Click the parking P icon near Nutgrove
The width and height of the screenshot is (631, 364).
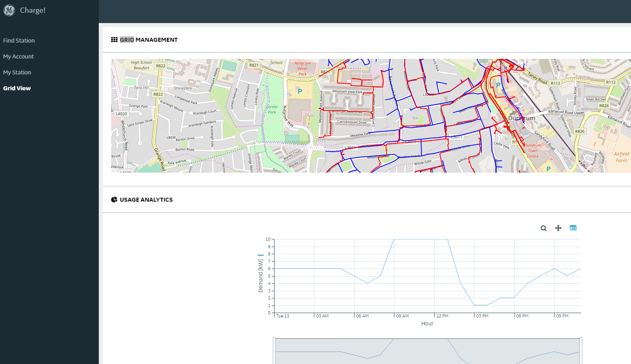[300, 91]
